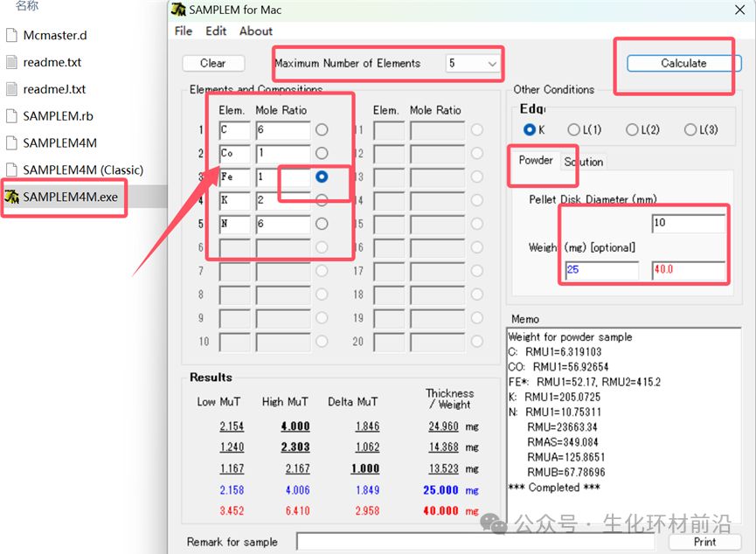Click element 5 symbol field containing N
Screen dimensions: 756x554
pos(234,225)
